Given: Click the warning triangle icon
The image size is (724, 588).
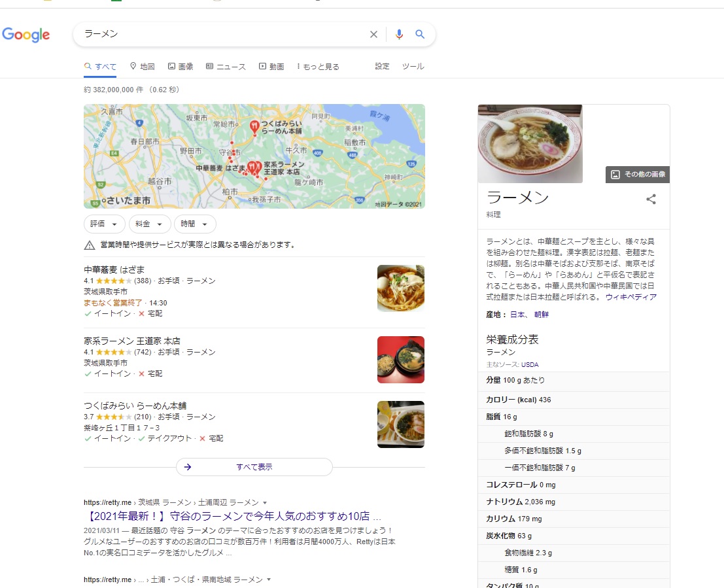Looking at the screenshot, I should pos(90,245).
